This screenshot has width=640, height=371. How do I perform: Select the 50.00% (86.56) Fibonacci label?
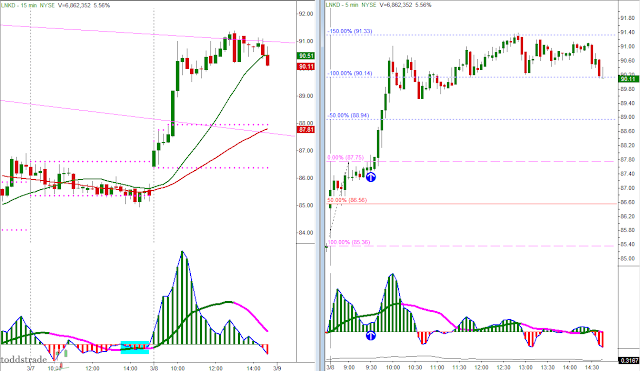(x=347, y=200)
